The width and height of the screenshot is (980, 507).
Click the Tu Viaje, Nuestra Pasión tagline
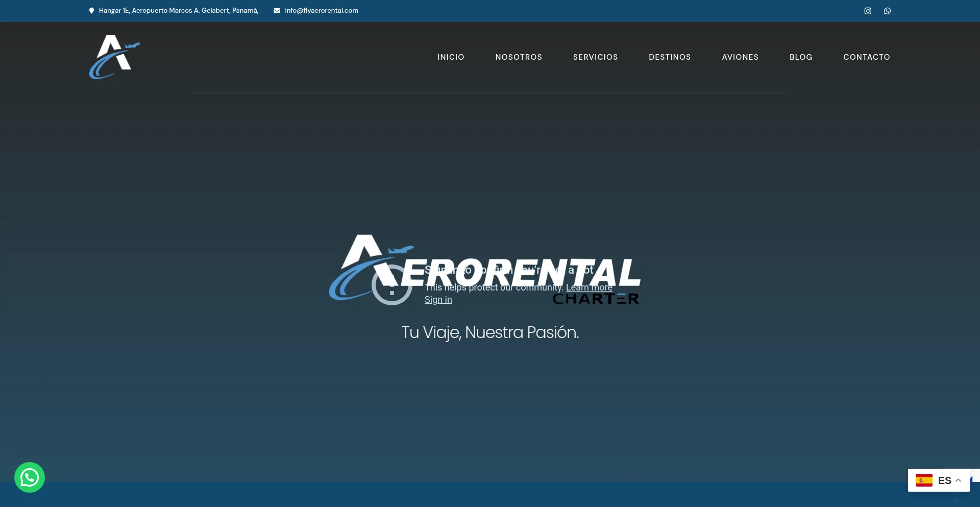coord(490,332)
